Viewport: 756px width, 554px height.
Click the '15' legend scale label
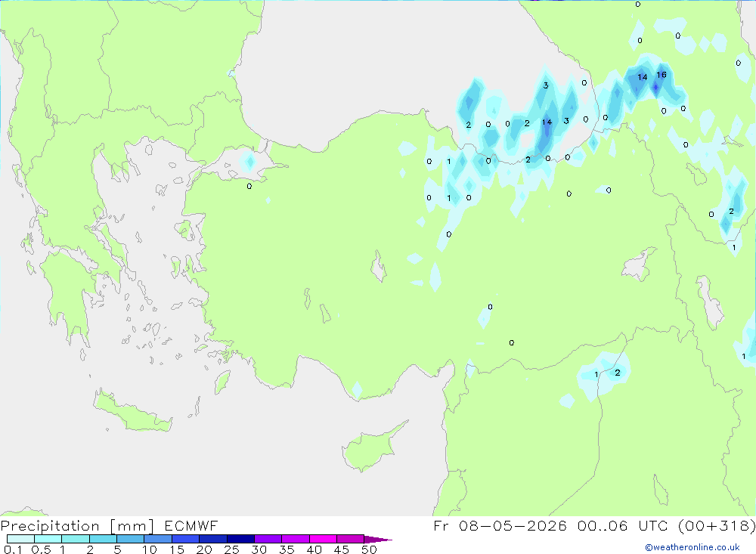177,549
